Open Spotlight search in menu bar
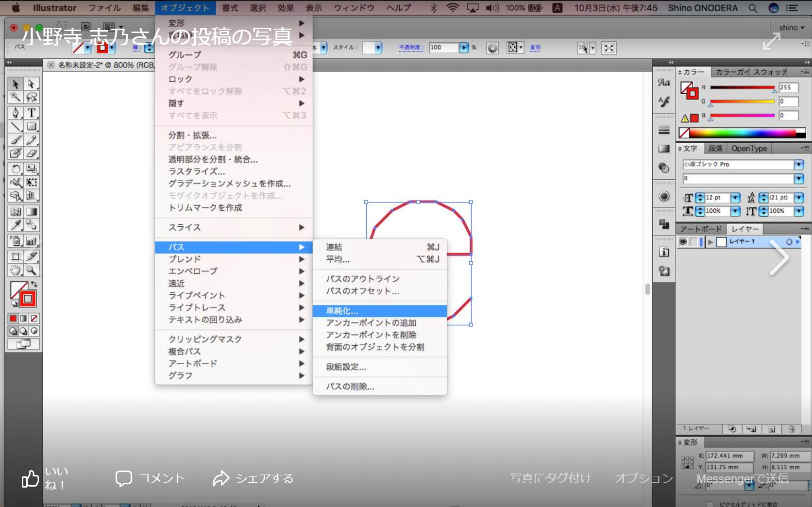The width and height of the screenshot is (812, 507). (x=753, y=8)
